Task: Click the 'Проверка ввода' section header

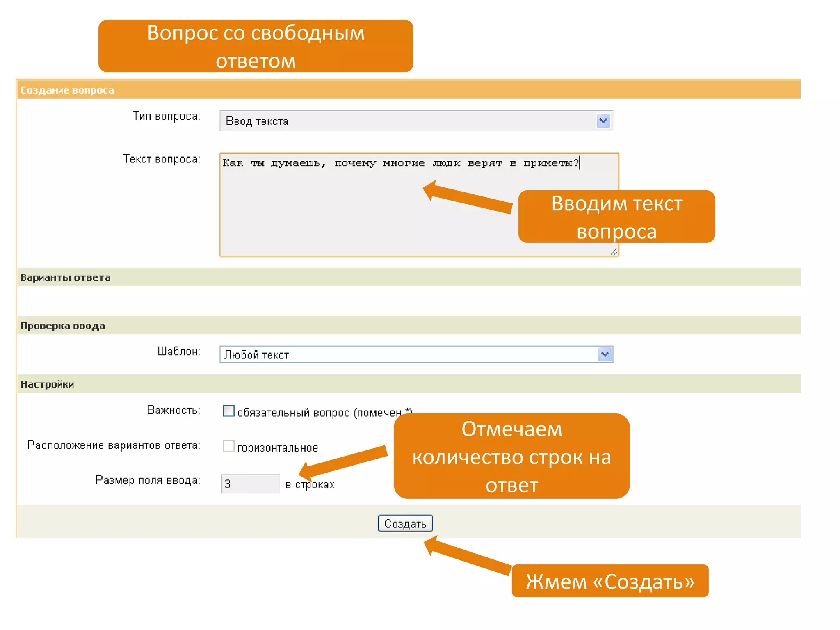Action: pyautogui.click(x=63, y=326)
